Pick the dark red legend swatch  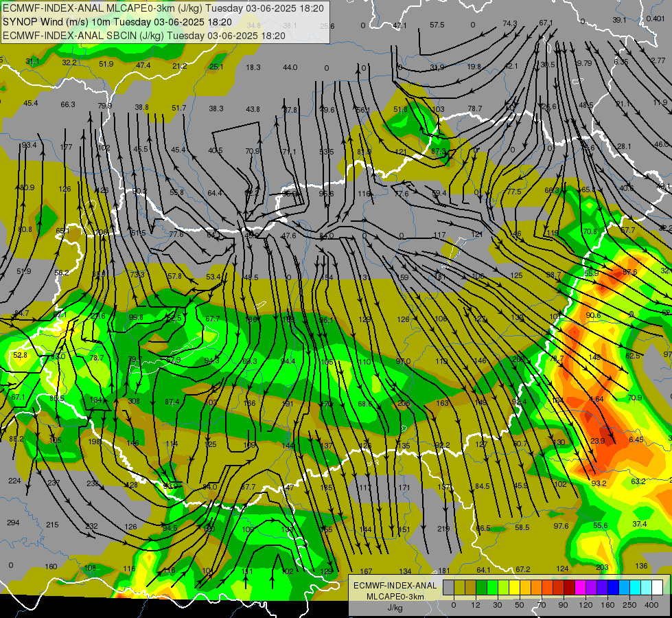pyautogui.click(x=570, y=587)
